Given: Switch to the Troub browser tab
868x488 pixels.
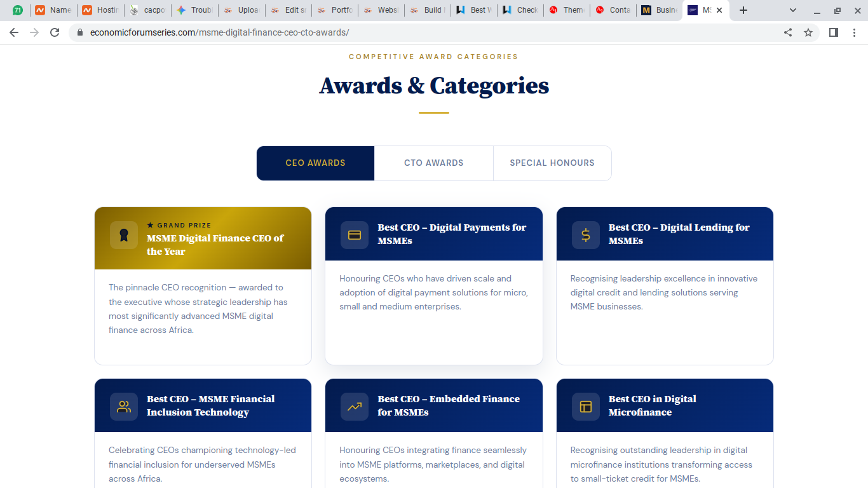Looking at the screenshot, I should (x=194, y=10).
